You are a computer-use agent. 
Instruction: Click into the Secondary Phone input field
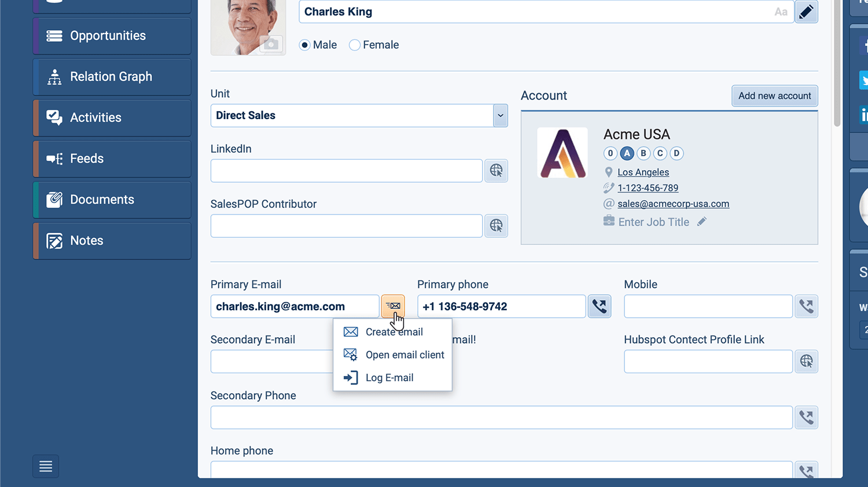[501, 418]
